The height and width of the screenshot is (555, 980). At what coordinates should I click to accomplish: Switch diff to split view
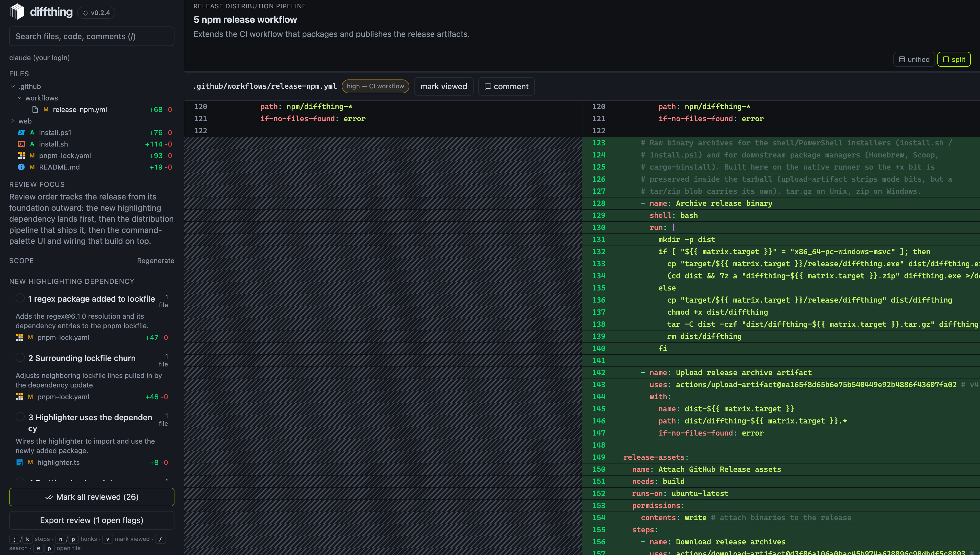pos(954,60)
